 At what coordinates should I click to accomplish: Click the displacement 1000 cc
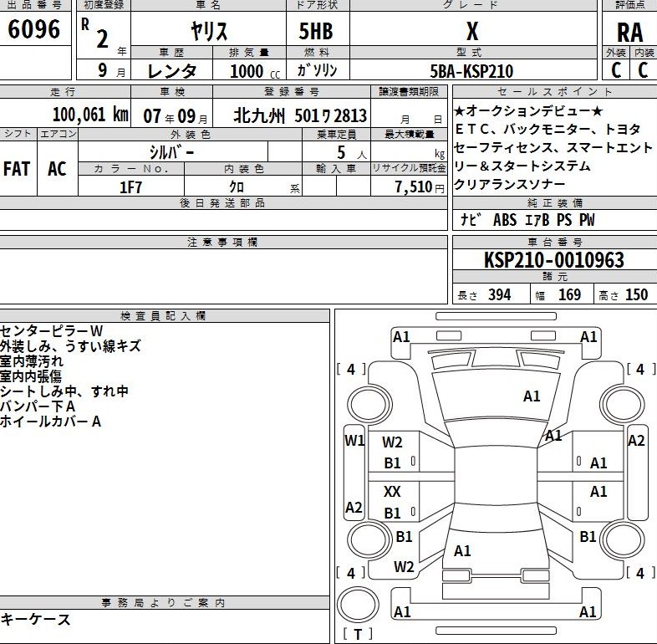(255, 71)
